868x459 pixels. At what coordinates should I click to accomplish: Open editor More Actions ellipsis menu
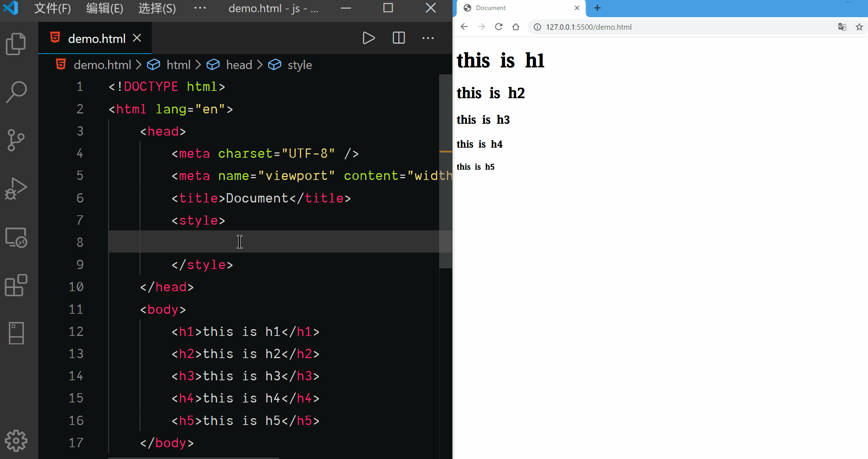coord(428,38)
